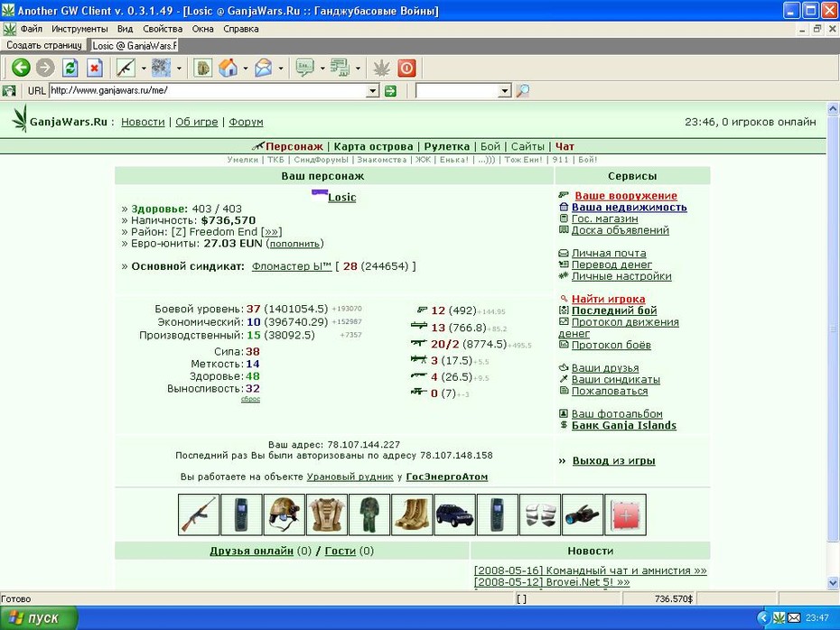Click the green Back arrow button
Viewport: 840px width, 630px height.
[x=21, y=68]
